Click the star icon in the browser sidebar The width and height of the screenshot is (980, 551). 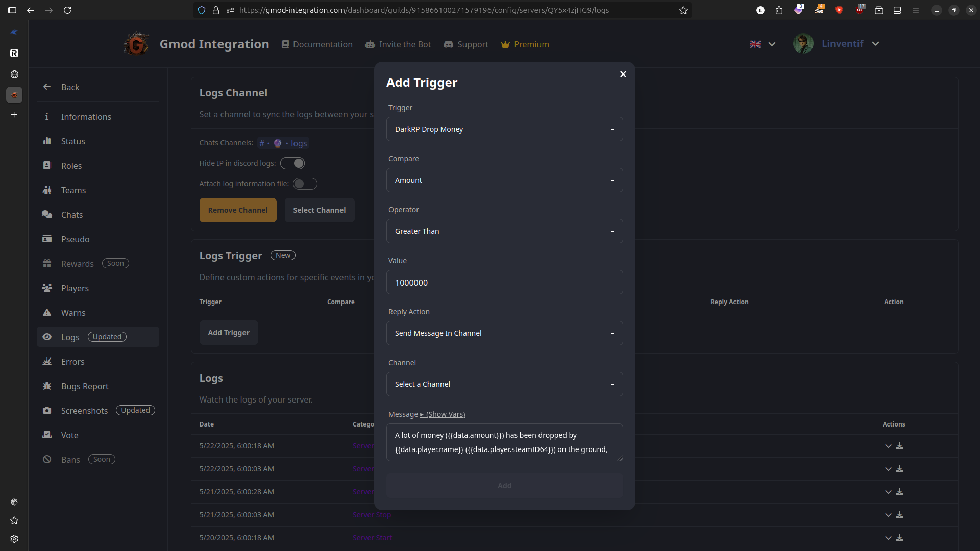tap(14, 520)
